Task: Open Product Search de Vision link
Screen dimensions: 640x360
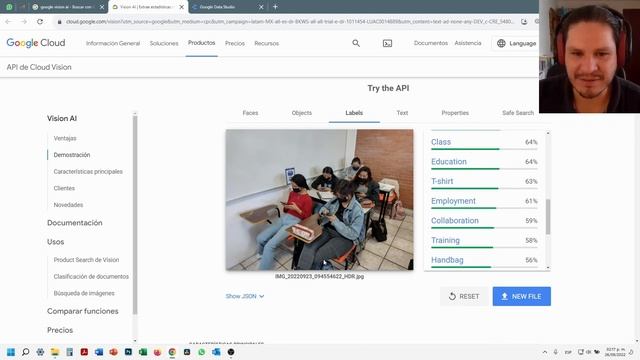Action: click(87, 260)
